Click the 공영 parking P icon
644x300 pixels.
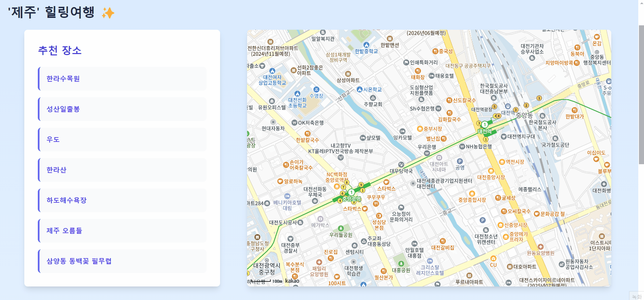coord(460,161)
